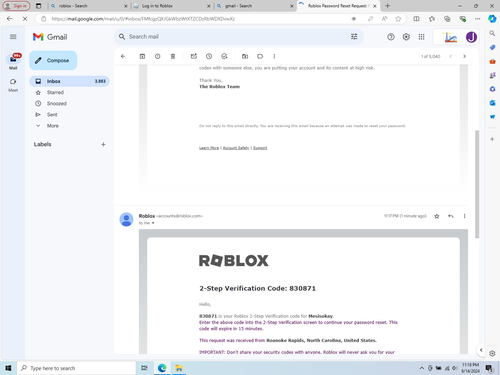Show the Gmail side panel arrow
Image resolution: width=500 pixels, height=375 pixels.
coord(481,350)
